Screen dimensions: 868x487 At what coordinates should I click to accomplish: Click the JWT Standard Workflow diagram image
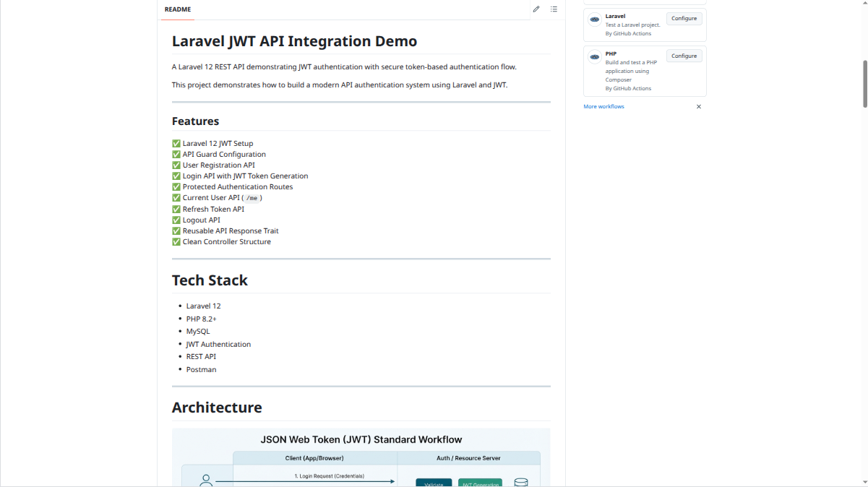coord(361,457)
